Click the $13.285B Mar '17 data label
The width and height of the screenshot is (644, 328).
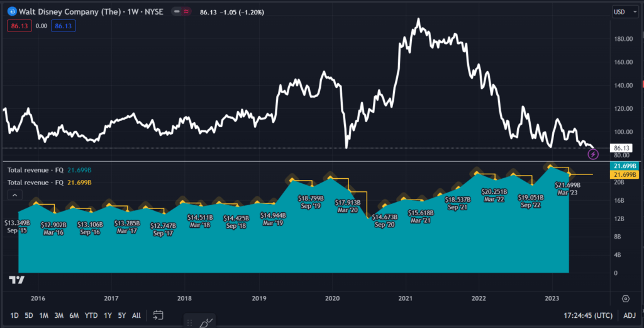127,227
